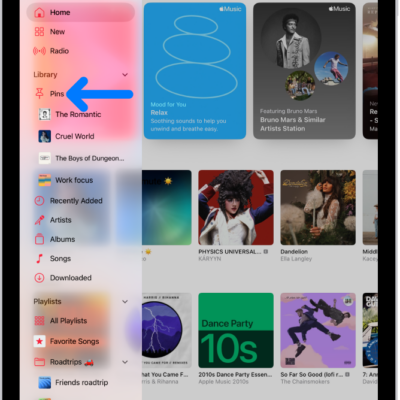Open So Far So Good album cover
This screenshot has height=400, width=400.
point(318,330)
